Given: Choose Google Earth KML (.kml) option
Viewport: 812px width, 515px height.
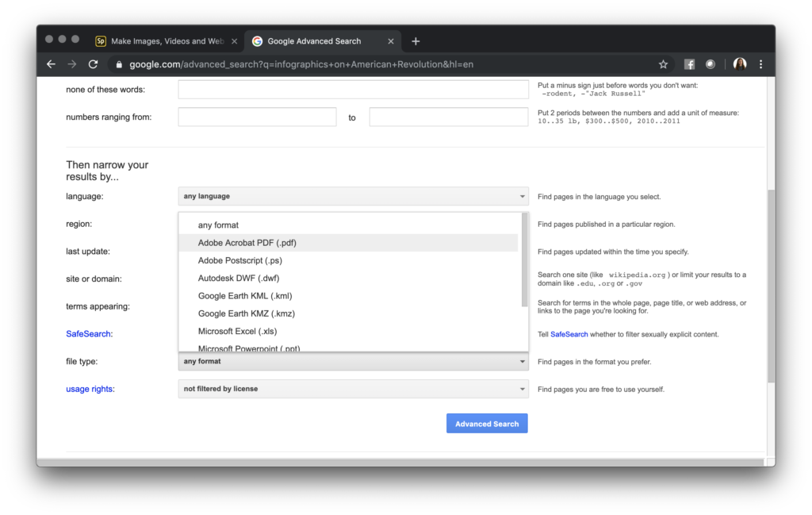Looking at the screenshot, I should (x=348, y=295).
